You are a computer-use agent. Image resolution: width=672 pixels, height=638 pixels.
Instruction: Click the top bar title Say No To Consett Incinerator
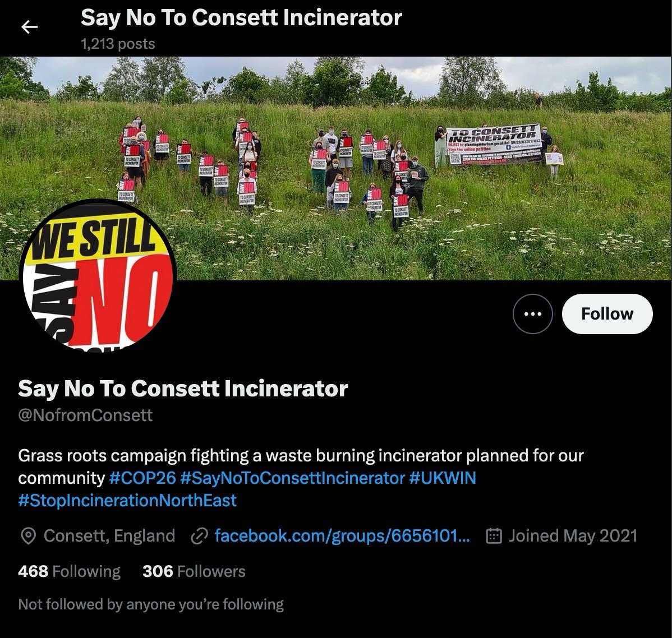pyautogui.click(x=241, y=18)
